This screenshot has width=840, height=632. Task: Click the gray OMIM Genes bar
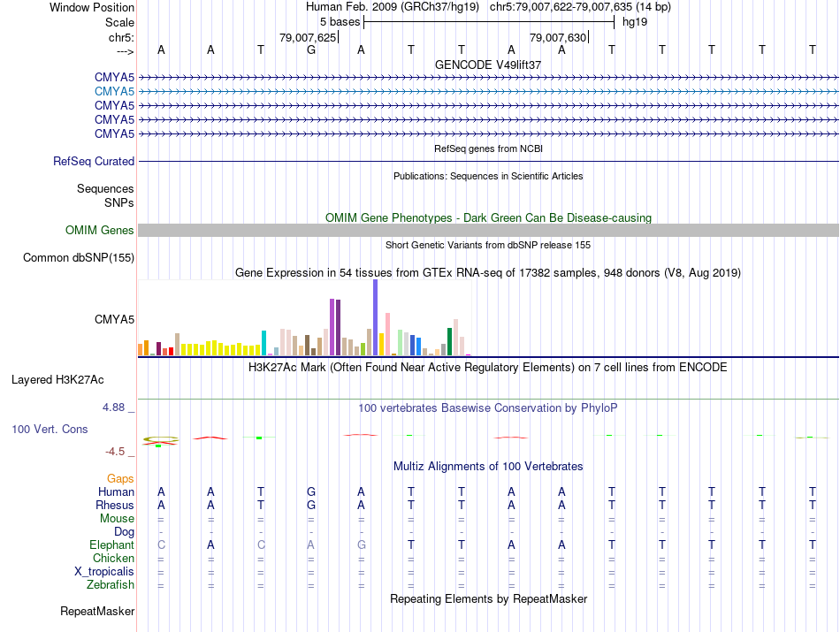pos(488,231)
